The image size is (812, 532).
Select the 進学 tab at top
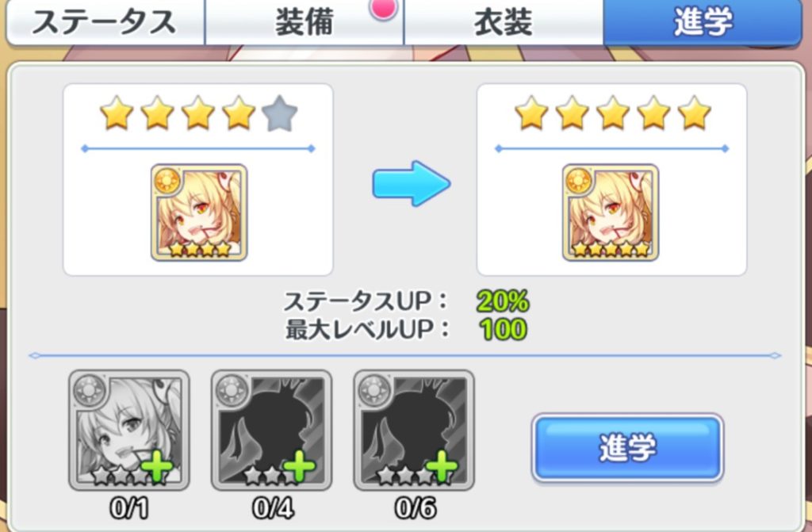point(703,23)
